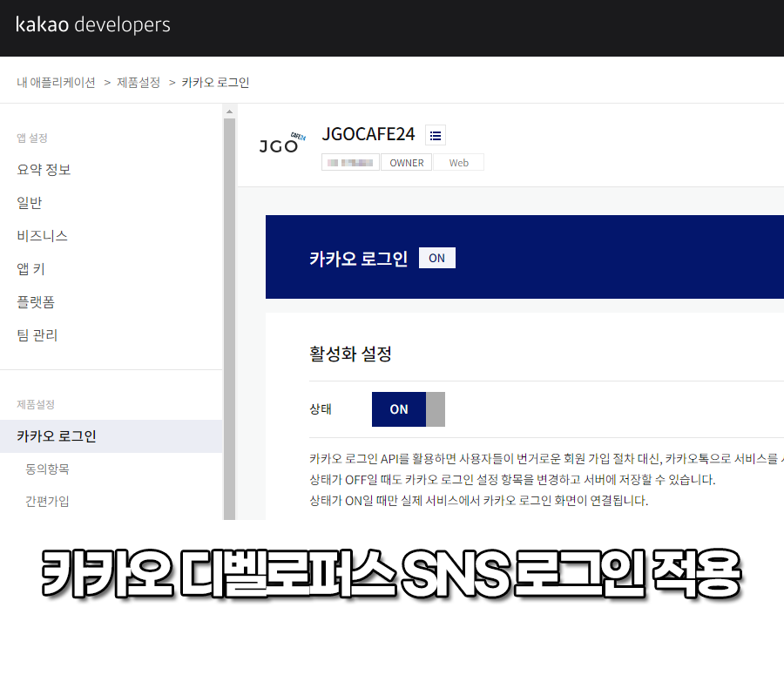784x675 pixels.
Task: Open the 동의항목 submenu
Action: [48, 469]
